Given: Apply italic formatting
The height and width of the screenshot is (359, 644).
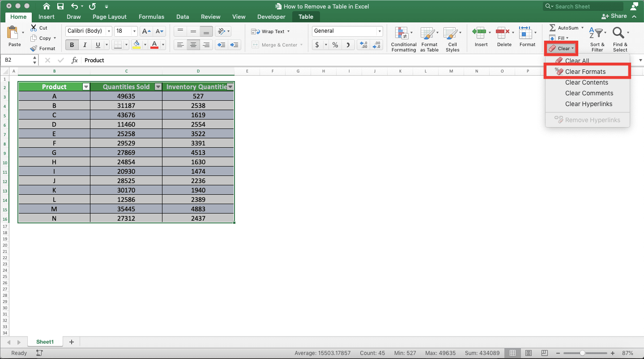Looking at the screenshot, I should 85,45.
